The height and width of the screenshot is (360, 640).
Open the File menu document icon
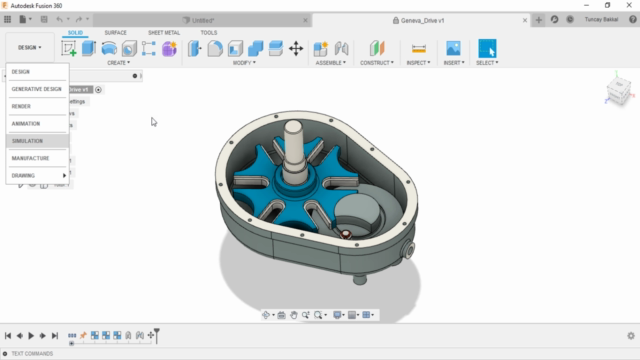(x=23, y=19)
